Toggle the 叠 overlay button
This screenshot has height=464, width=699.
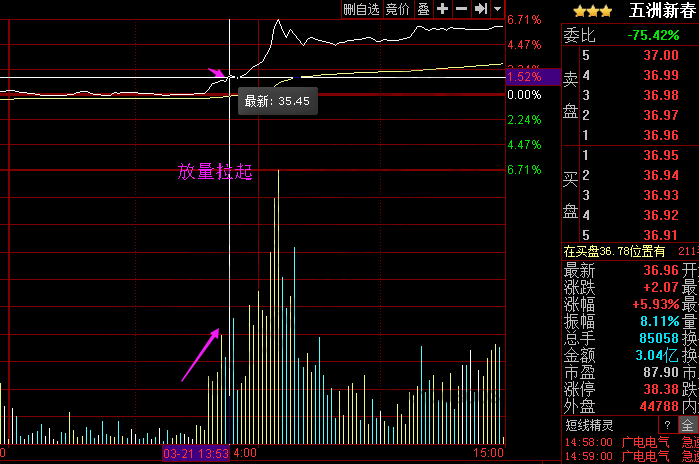424,9
